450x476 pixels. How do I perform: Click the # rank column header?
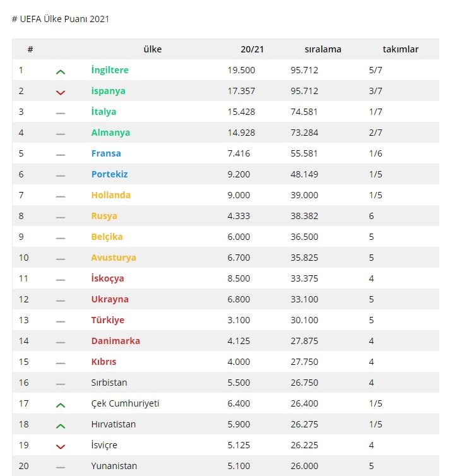click(30, 49)
